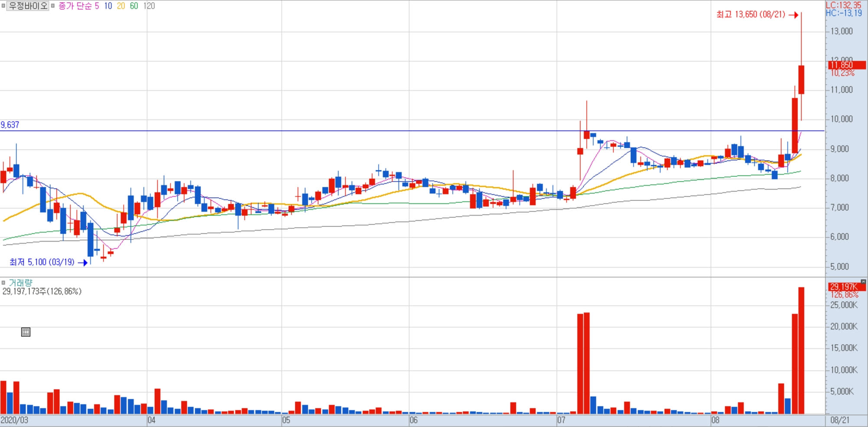This screenshot has width=868, height=427.
Task: Click the 04 month marker on date axis
Action: coord(151,420)
